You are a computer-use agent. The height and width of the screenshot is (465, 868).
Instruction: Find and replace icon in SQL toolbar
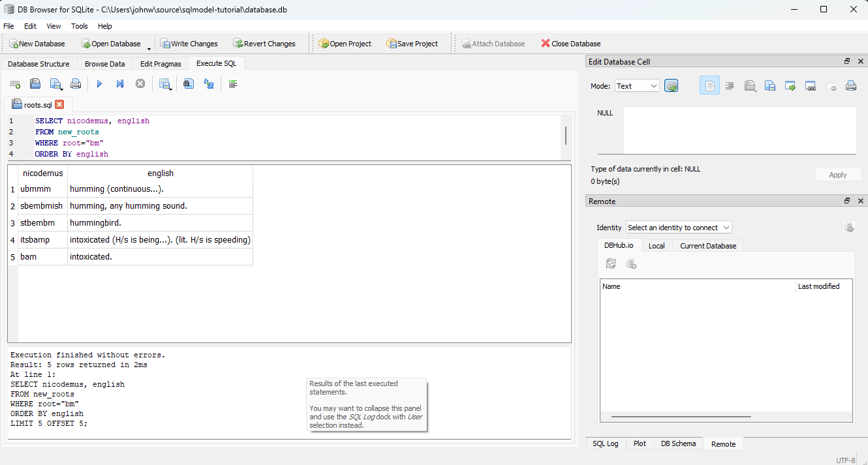click(x=209, y=84)
